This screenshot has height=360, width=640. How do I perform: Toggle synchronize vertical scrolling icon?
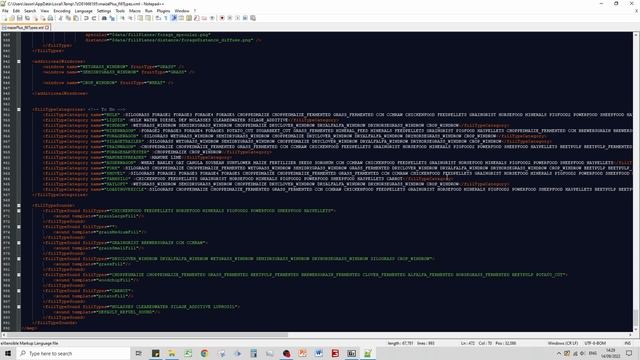(x=140, y=18)
